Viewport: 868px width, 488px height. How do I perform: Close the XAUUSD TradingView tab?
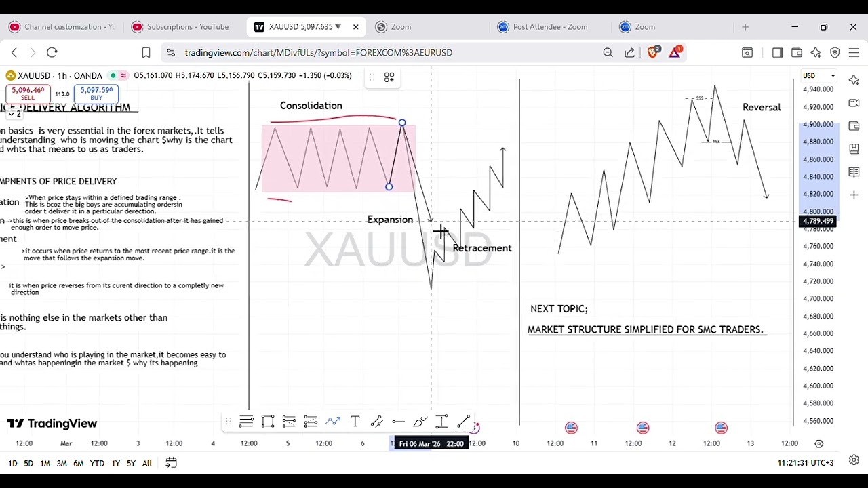tap(356, 27)
